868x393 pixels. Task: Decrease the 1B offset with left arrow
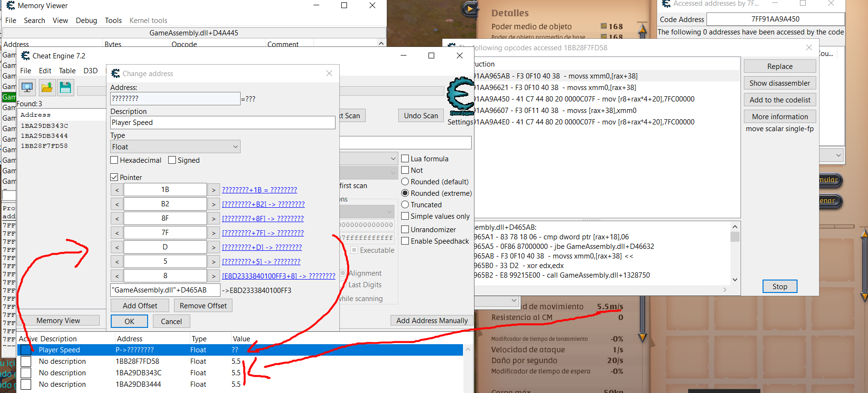click(117, 190)
